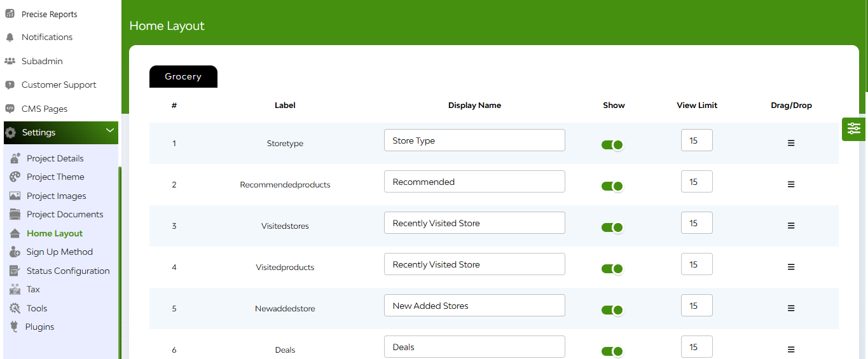
Task: Click the Deals display name field
Action: (474, 347)
